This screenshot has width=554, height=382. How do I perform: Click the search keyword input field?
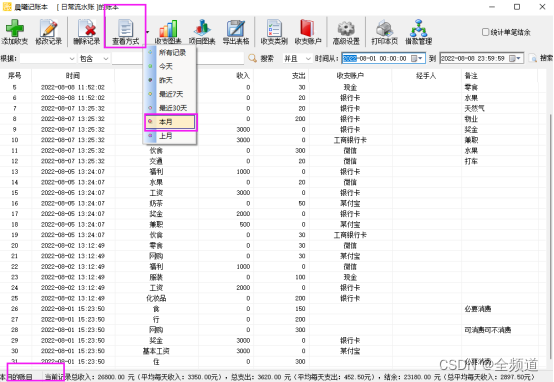click(x=178, y=58)
